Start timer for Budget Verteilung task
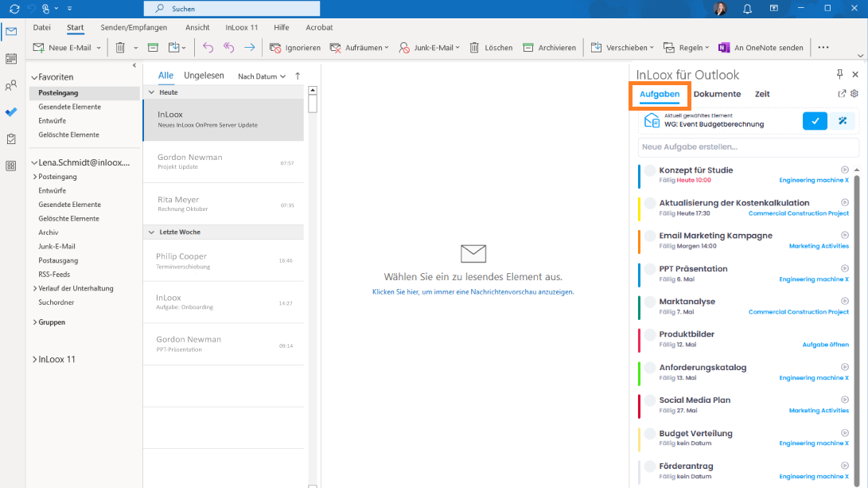Viewport: 868px width, 488px height. point(845,433)
